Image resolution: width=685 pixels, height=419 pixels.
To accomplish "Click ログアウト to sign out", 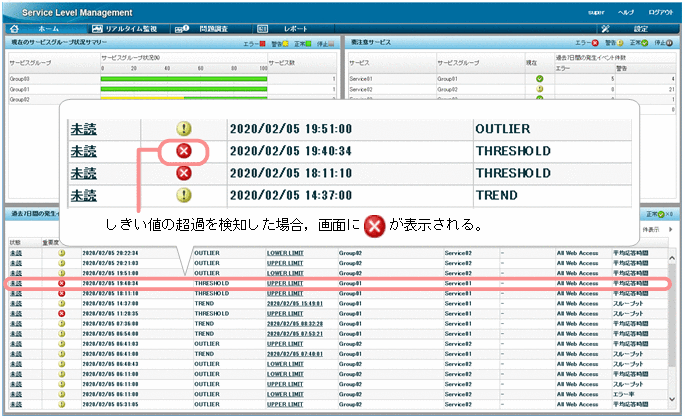I will tap(659, 9).
